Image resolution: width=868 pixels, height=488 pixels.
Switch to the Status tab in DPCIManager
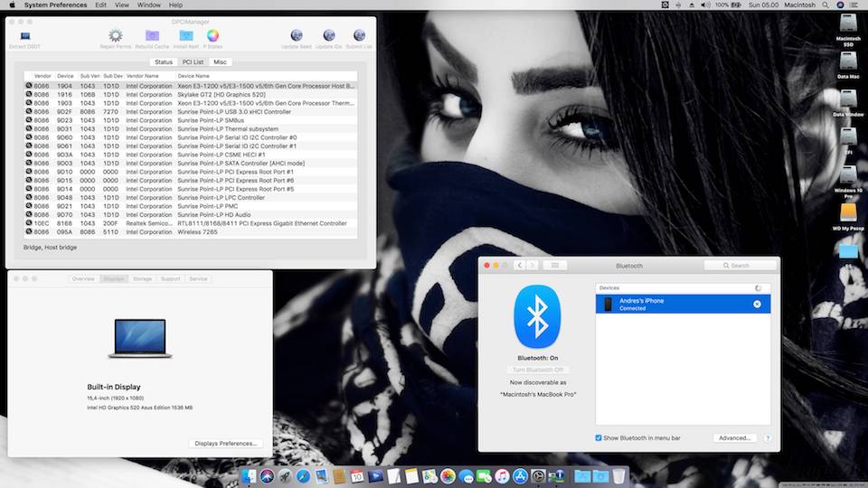pyautogui.click(x=164, y=61)
